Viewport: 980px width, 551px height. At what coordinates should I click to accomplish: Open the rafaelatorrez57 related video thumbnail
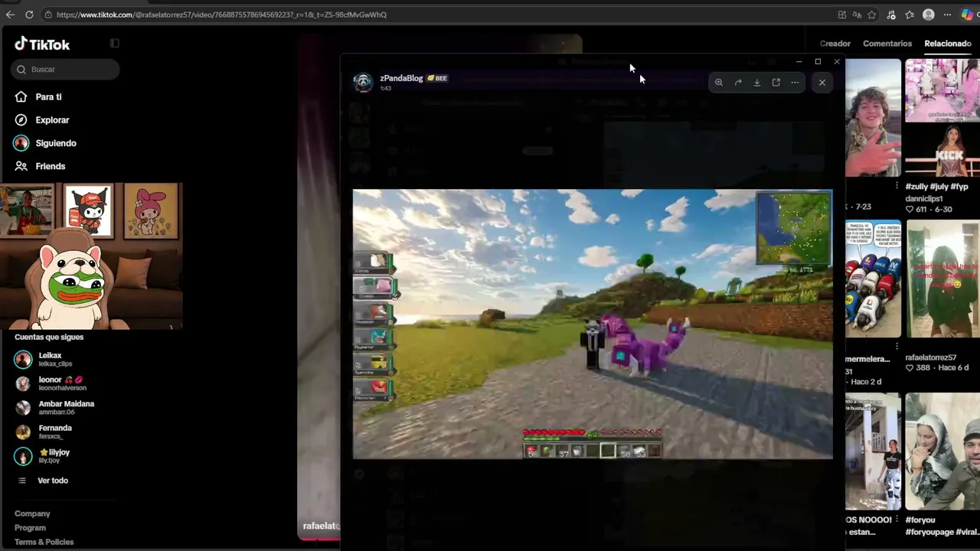pyautogui.click(x=942, y=279)
